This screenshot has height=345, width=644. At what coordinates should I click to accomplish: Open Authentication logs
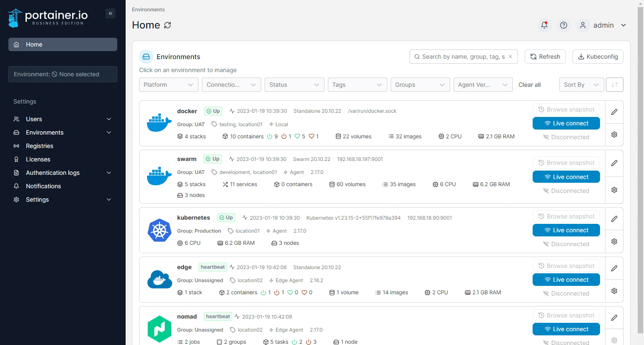click(52, 173)
